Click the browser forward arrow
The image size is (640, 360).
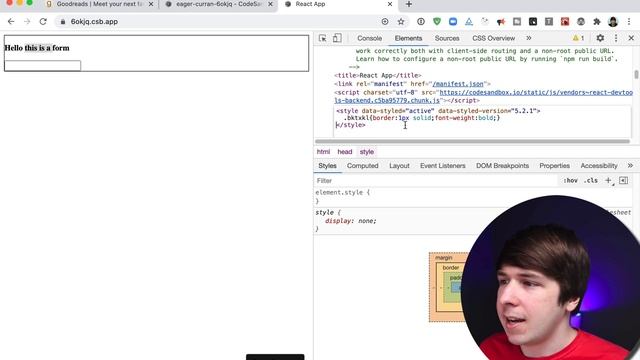coord(27,22)
